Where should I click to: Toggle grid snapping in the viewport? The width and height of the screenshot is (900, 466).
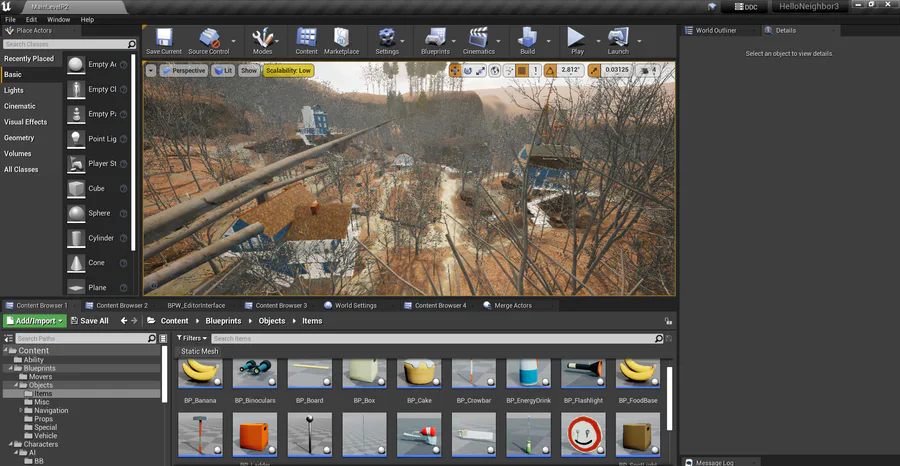(522, 71)
